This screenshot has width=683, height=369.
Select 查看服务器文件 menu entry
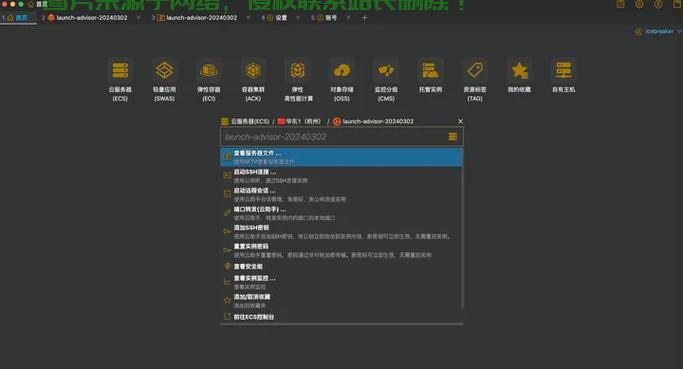click(x=342, y=157)
